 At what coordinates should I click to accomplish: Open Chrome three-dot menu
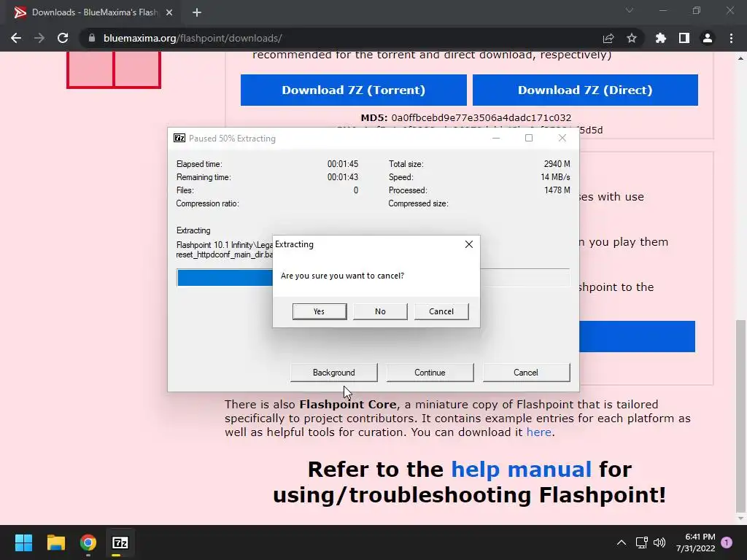[731, 38]
